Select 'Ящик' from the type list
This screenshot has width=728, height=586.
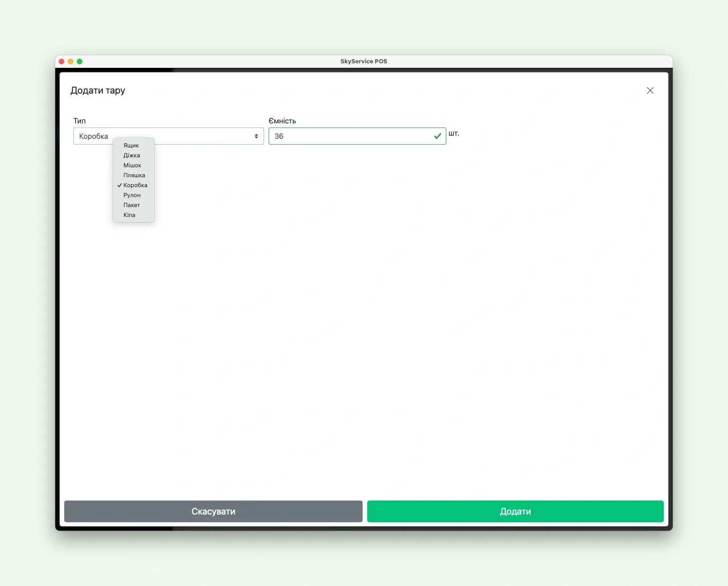pyautogui.click(x=133, y=145)
